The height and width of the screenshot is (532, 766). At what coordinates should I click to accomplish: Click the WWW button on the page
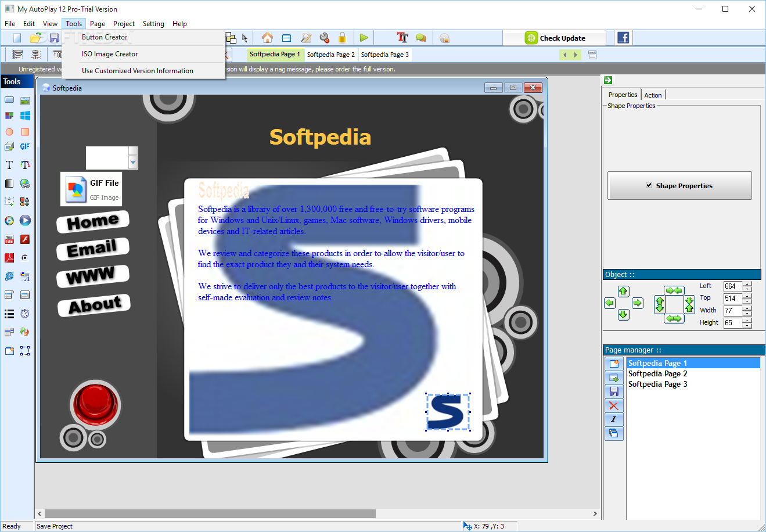92,276
